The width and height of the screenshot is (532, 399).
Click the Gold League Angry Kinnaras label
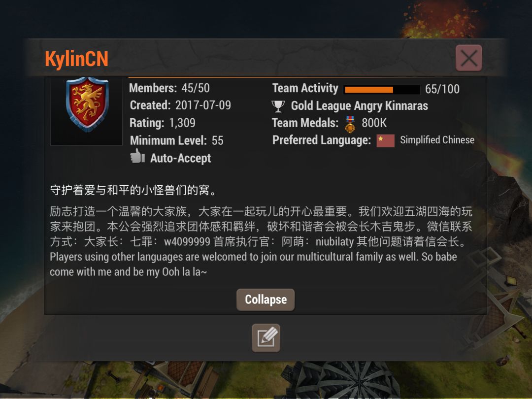(x=359, y=106)
